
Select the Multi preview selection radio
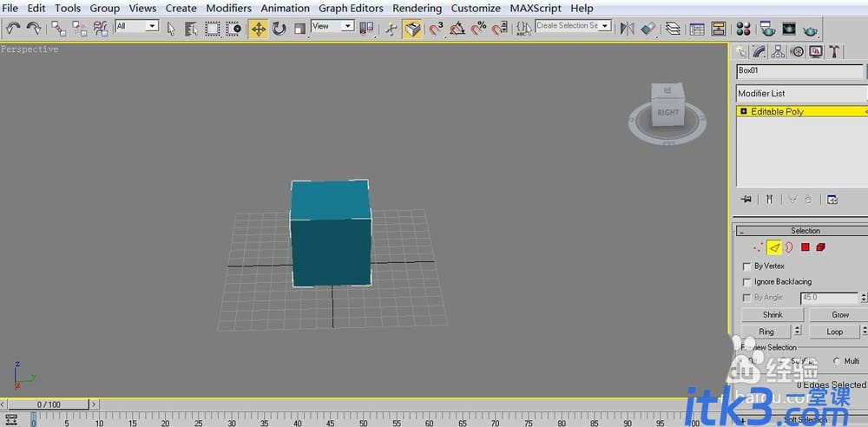(837, 361)
